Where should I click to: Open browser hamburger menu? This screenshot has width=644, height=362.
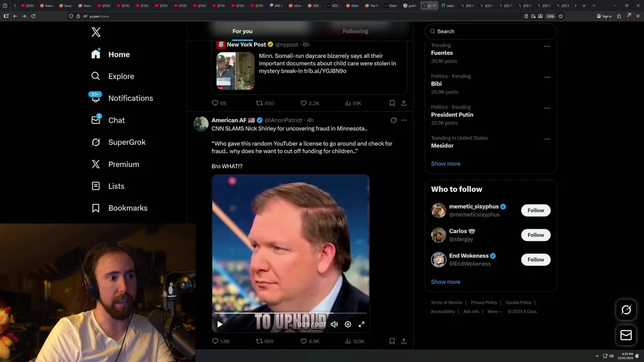[637, 16]
